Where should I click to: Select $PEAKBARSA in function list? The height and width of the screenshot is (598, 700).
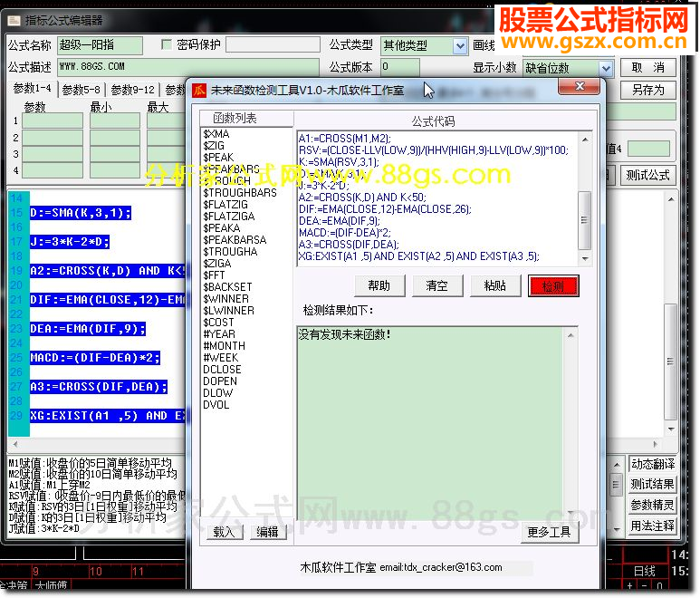[x=235, y=240]
